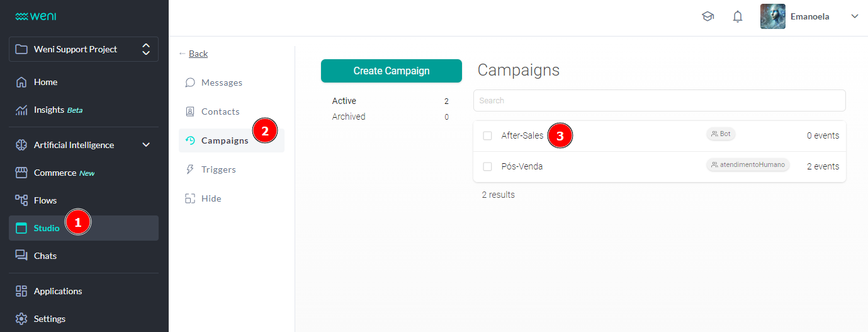Click the Home house icon
The height and width of the screenshot is (332, 868).
click(x=21, y=82)
